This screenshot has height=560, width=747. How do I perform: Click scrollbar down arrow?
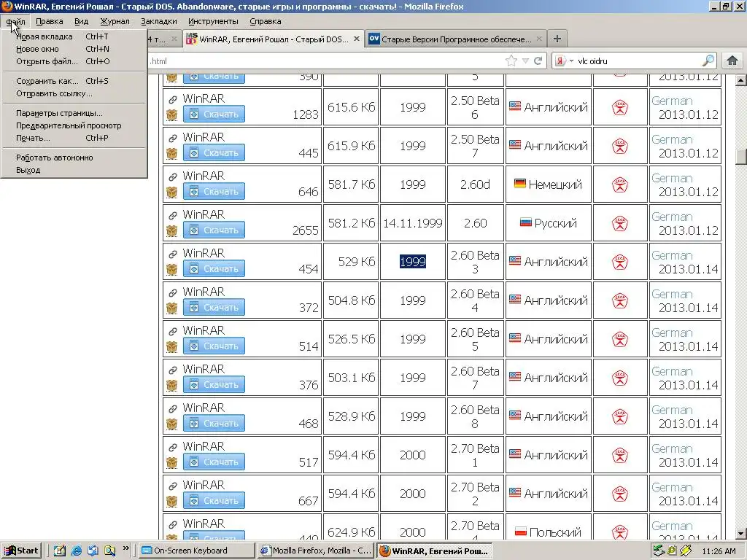741,534
